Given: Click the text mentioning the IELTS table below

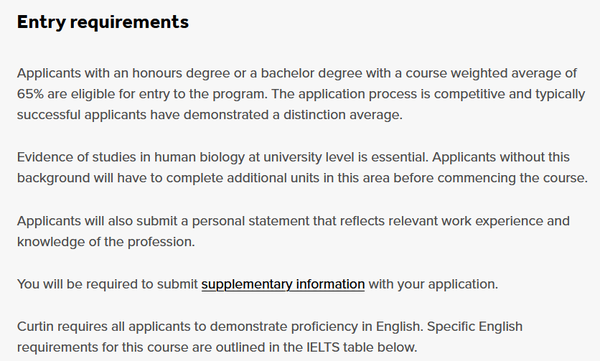Looking at the screenshot, I should pyautogui.click(x=217, y=348).
